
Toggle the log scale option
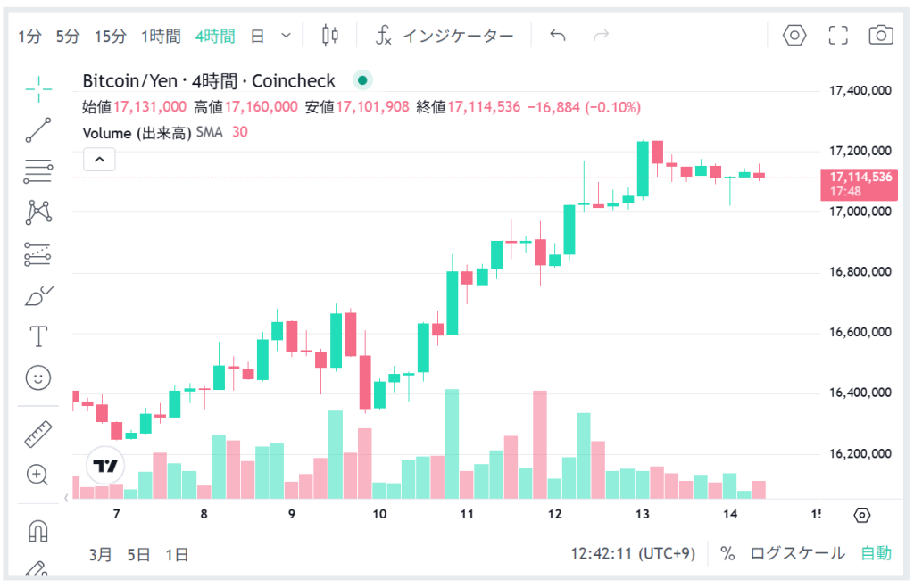[x=797, y=553]
